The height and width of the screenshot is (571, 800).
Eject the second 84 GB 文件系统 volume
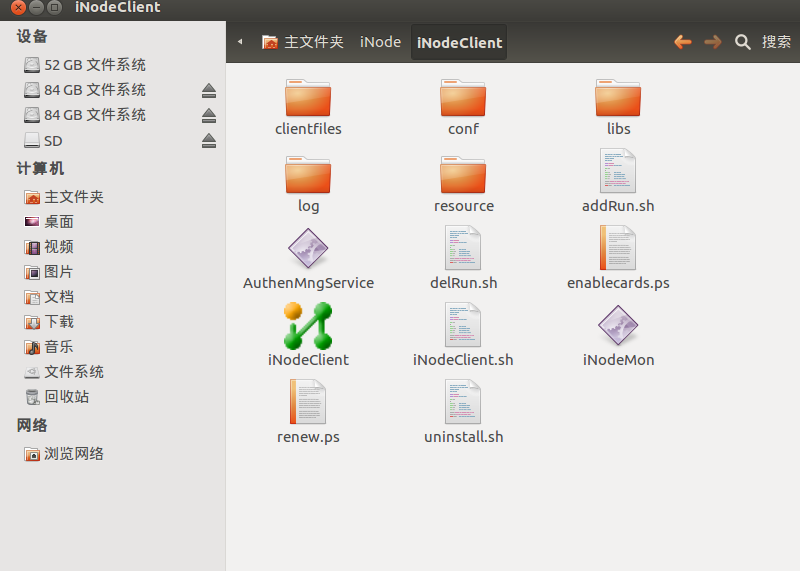point(209,115)
